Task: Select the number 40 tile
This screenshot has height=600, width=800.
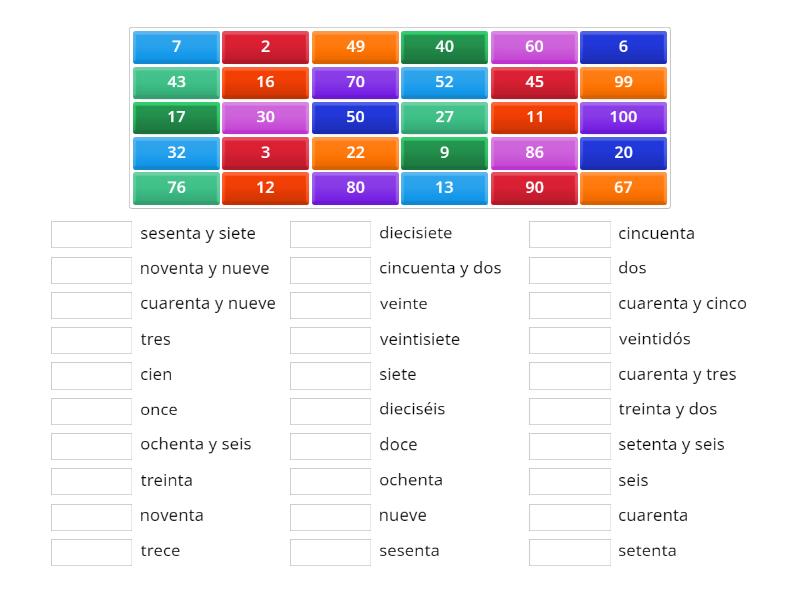Action: tap(444, 46)
